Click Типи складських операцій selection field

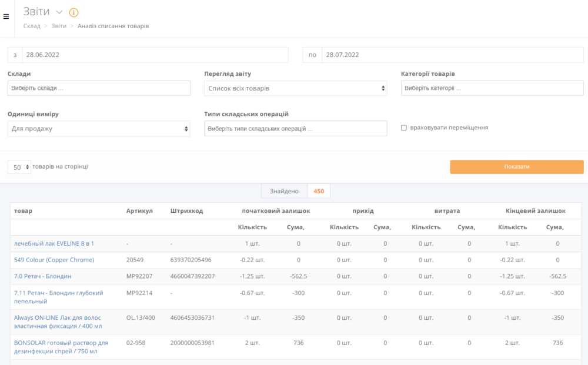tap(295, 129)
